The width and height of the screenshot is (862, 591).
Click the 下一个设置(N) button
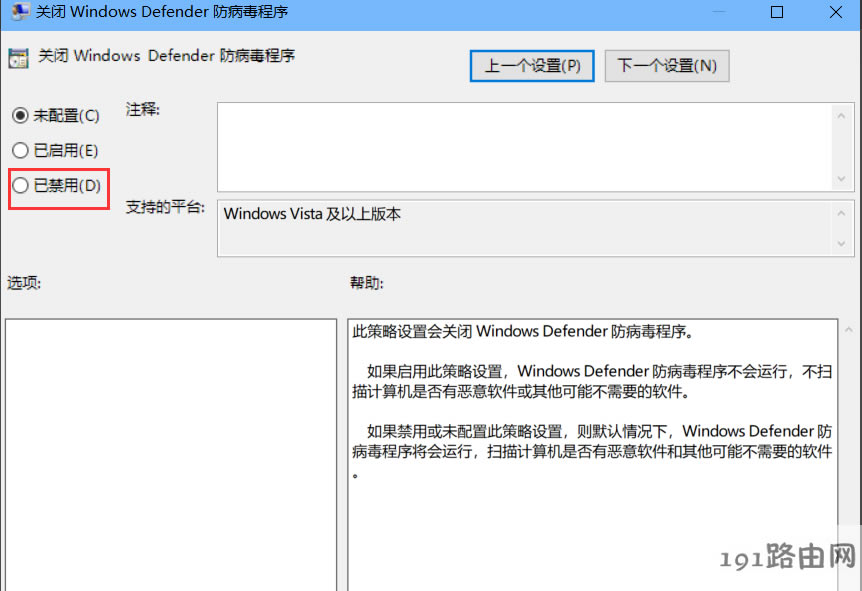coord(667,66)
